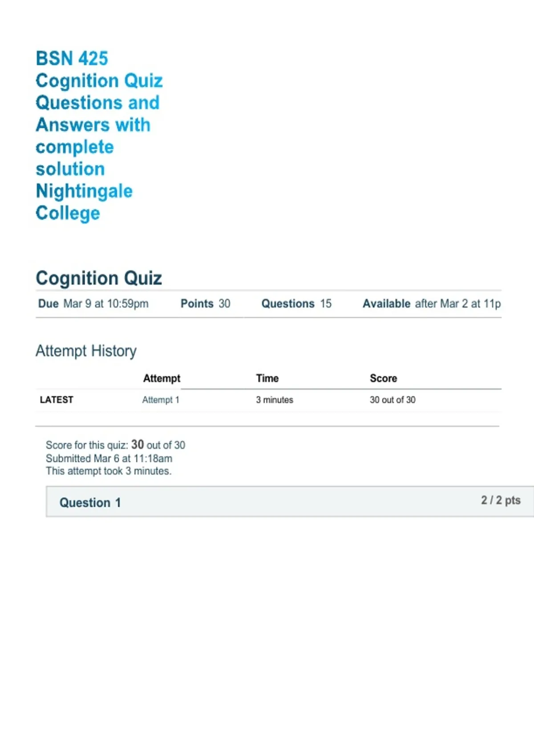Screen dimensions: 534x756
Task: Open the Attempt 1 link
Action: [161, 400]
